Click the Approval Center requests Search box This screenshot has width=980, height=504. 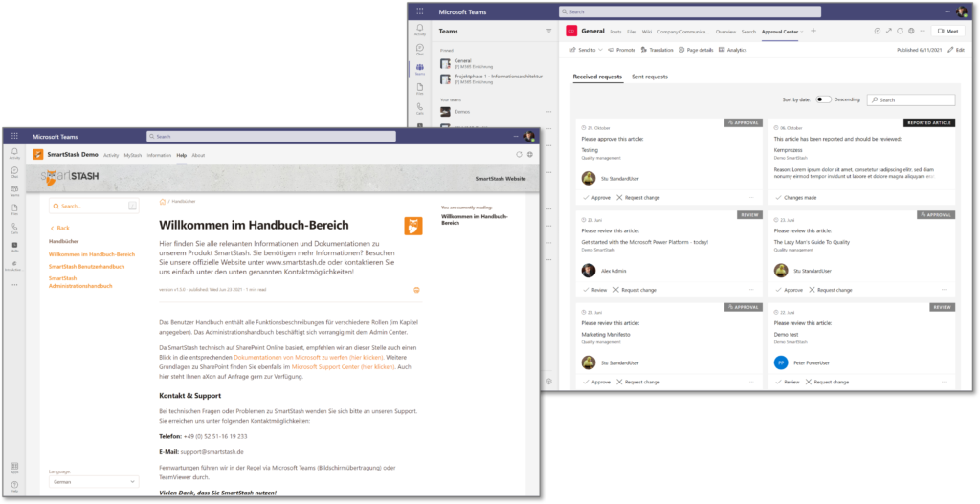coord(911,99)
